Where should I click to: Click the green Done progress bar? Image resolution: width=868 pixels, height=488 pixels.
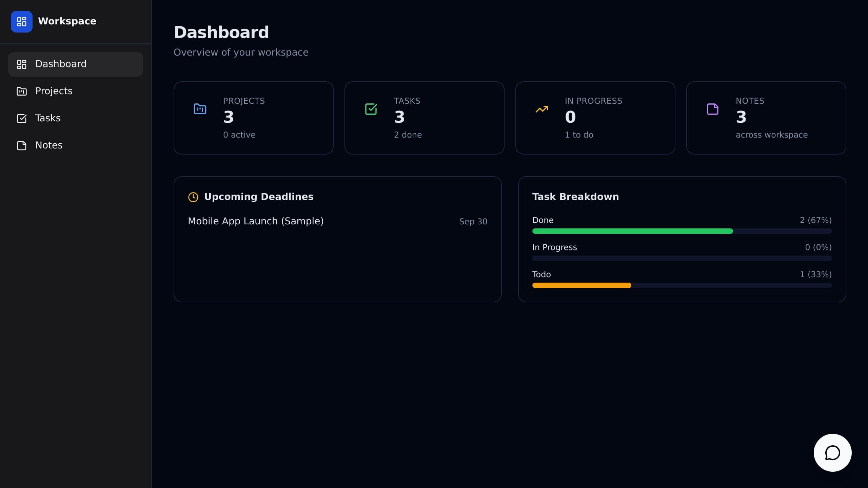click(x=632, y=231)
